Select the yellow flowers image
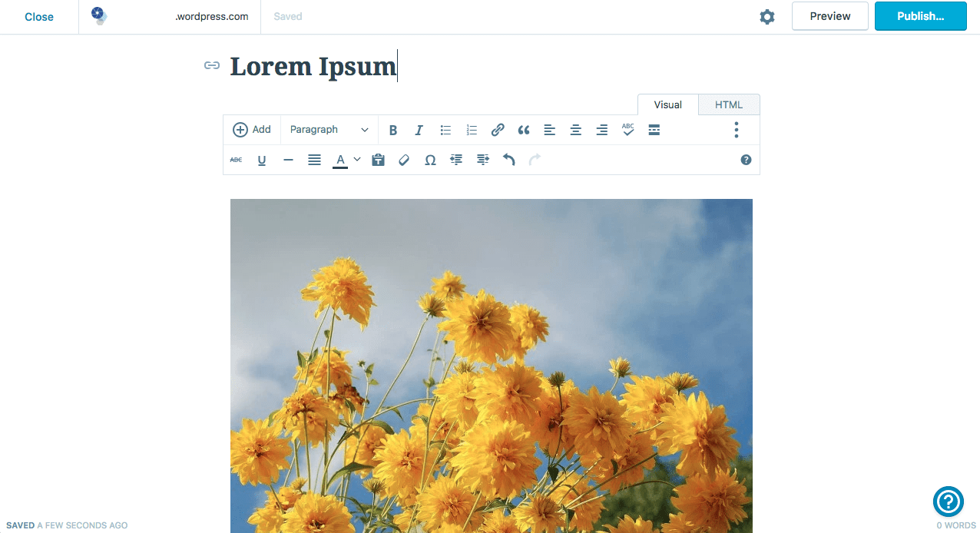Viewport: 980px width, 533px height. (492, 366)
